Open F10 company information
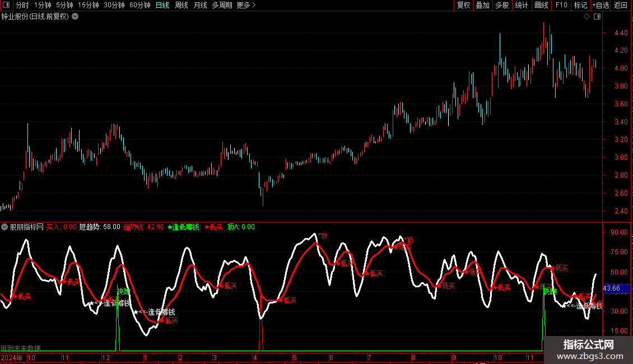 [561, 5]
